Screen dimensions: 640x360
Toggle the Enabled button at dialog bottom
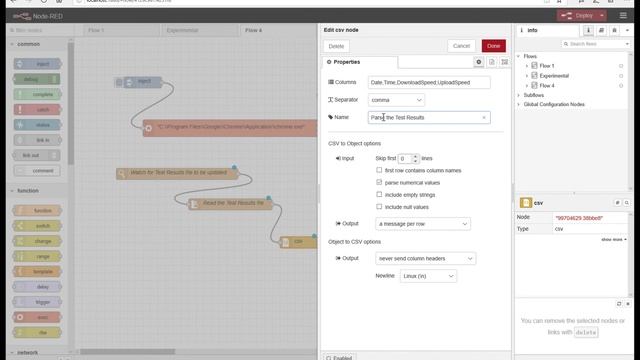tap(339, 357)
